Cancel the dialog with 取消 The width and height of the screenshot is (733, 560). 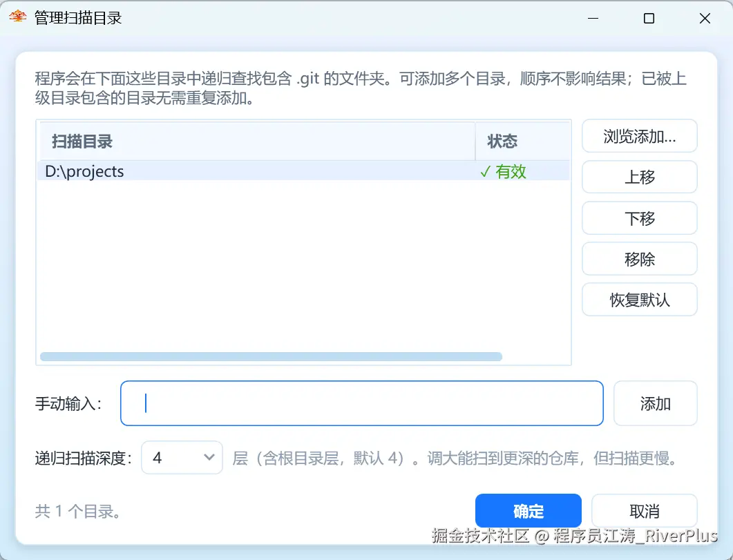[644, 511]
